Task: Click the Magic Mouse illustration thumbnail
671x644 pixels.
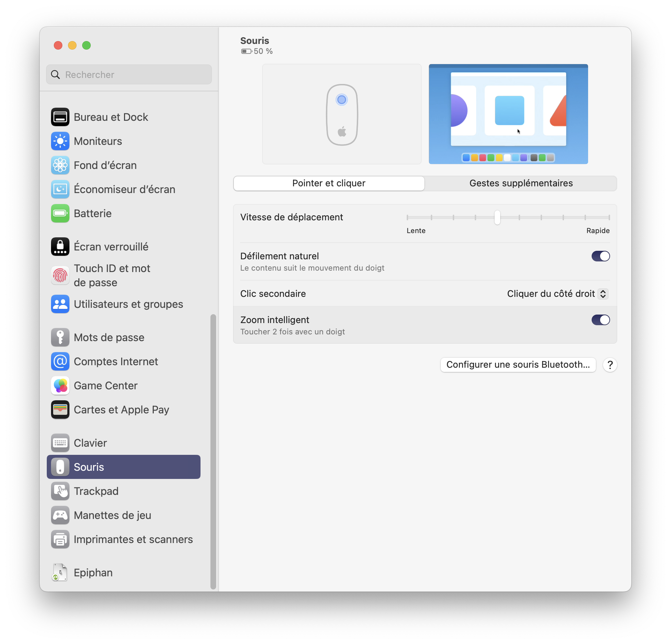Action: click(342, 114)
